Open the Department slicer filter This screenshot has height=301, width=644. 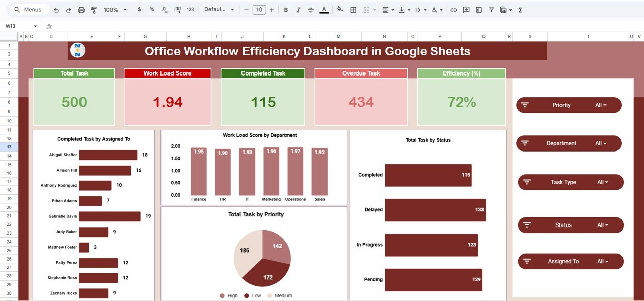(x=601, y=143)
